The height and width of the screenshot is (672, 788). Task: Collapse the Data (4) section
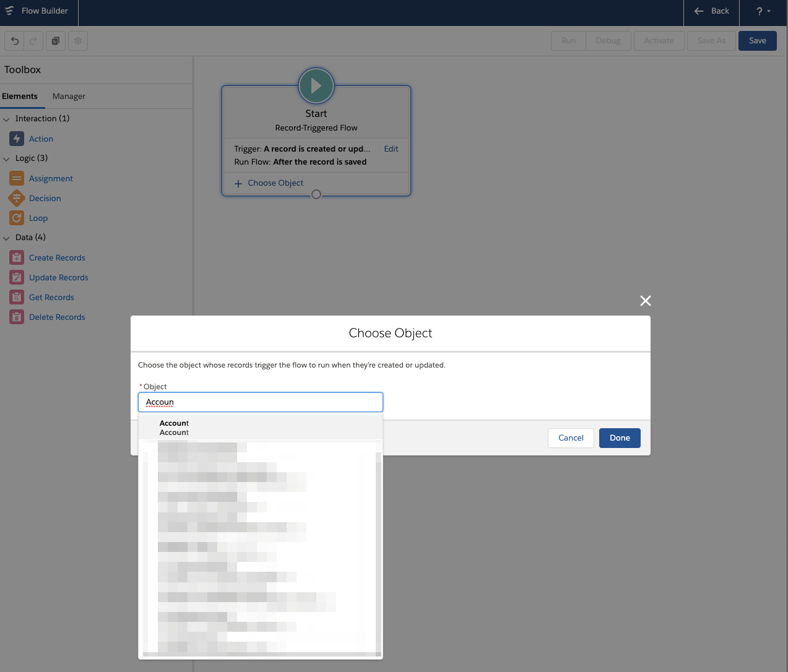tap(6, 238)
